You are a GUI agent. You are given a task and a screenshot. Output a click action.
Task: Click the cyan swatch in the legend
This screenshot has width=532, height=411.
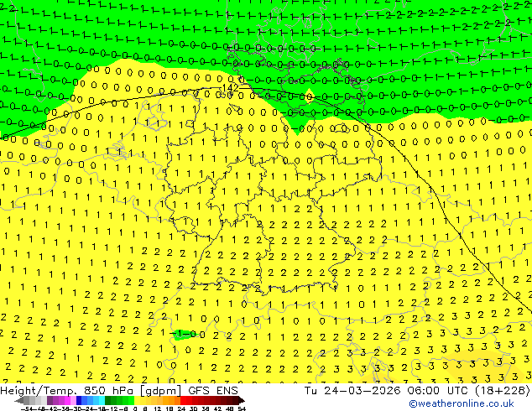pos(102,401)
